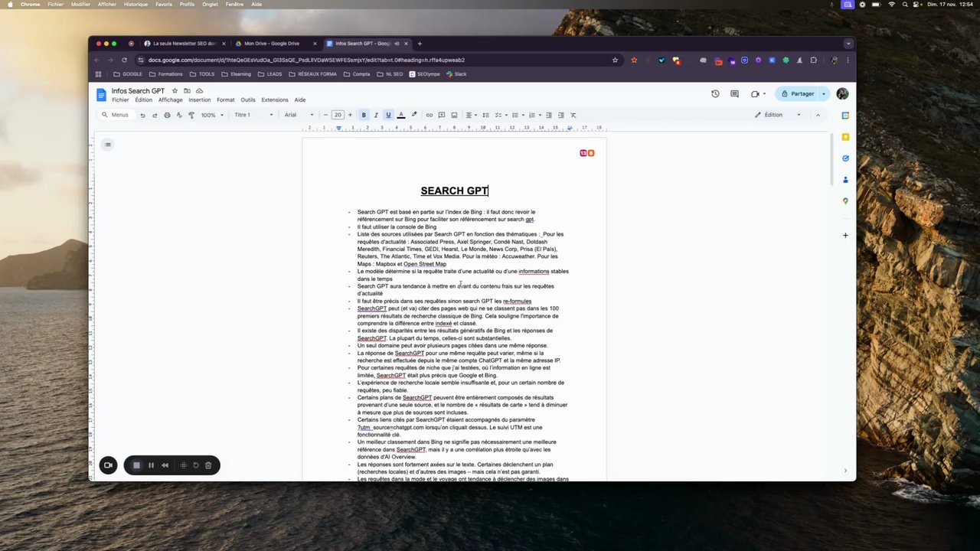Screen dimensions: 980x551
Task: Open the version history clock icon
Action: [x=715, y=93]
